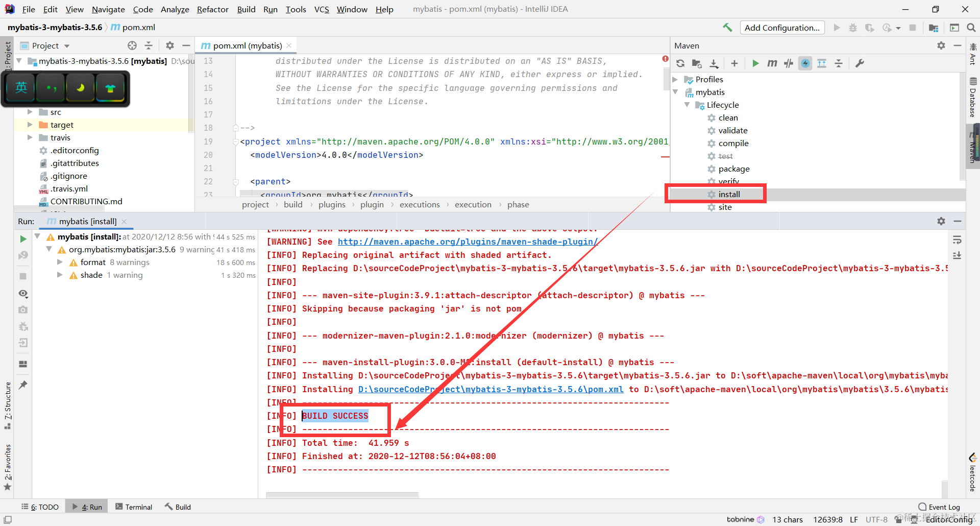Image resolution: width=980 pixels, height=526 pixels.
Task: Click Download Sources and Documentation icon
Action: point(714,63)
